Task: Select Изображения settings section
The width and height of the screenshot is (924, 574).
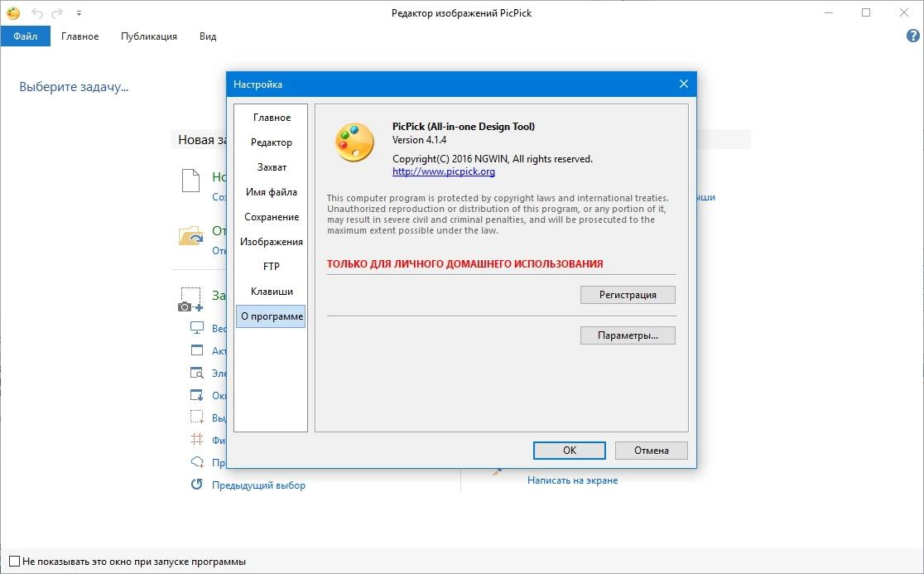Action: pyautogui.click(x=271, y=242)
